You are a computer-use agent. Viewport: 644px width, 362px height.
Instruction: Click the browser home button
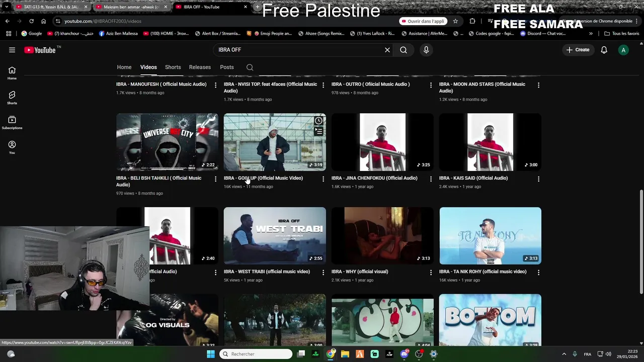pos(43,21)
